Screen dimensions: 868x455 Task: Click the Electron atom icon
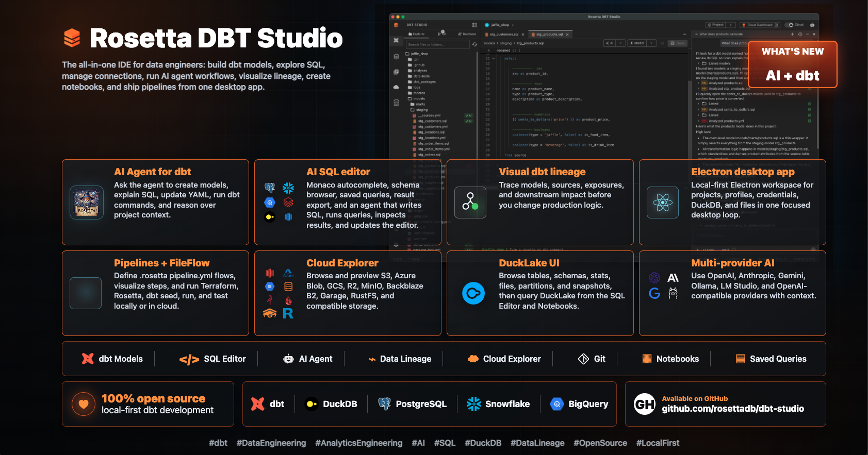[x=663, y=203]
